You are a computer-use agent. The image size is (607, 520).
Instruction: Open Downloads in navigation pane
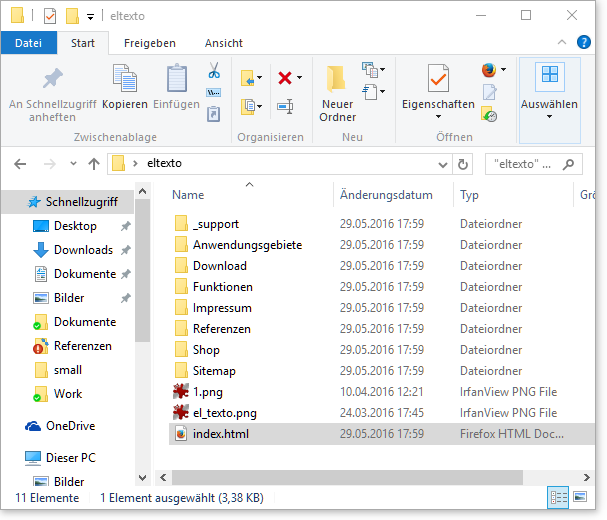click(84, 250)
